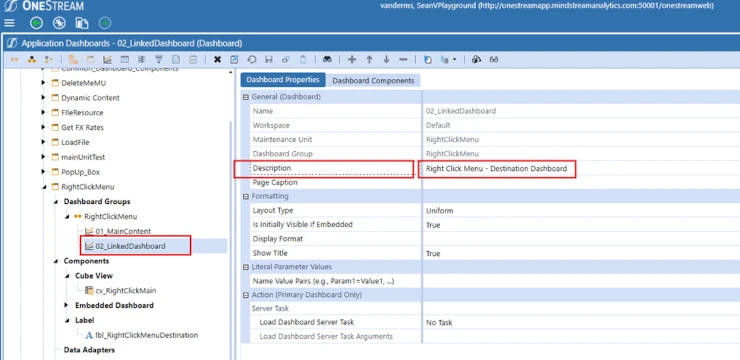Screen dimensions: 740x360
Task: Click Load Dashboard Server Task No Task value
Action: pos(581,323)
